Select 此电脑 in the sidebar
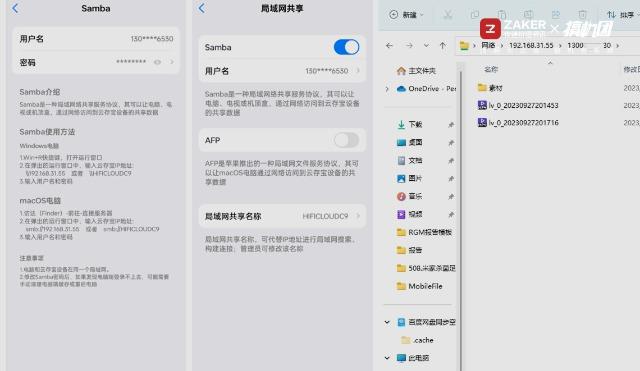Viewport: 640px width, 371px height. click(413, 358)
